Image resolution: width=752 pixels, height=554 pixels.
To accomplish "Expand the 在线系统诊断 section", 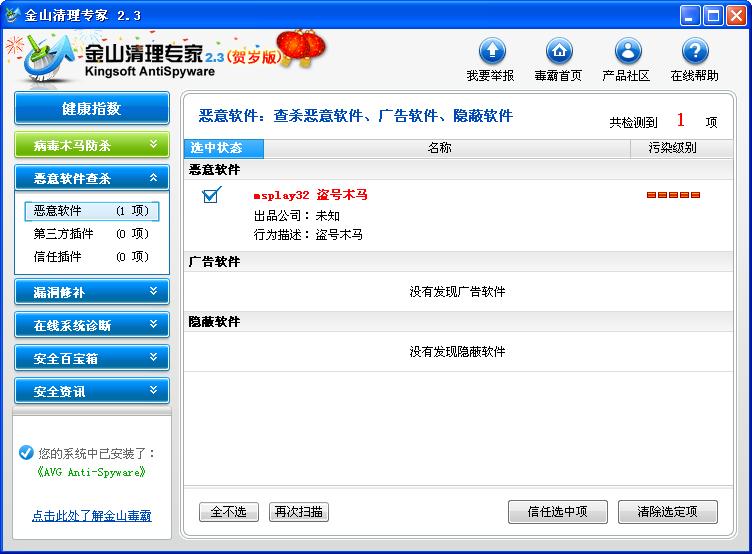I will (x=92, y=325).
